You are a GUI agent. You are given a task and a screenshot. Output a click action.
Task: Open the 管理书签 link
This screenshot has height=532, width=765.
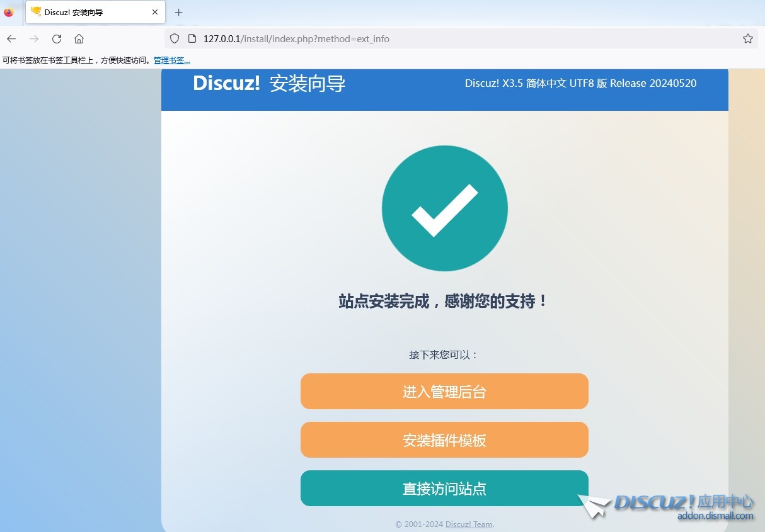tap(171, 60)
